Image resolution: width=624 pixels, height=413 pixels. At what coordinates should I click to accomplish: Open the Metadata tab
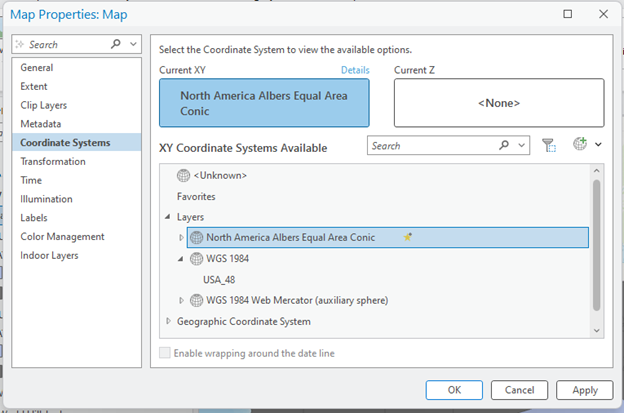coord(41,124)
